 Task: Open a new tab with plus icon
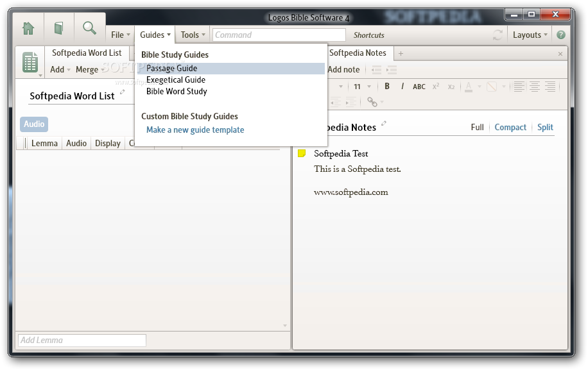[x=401, y=54]
